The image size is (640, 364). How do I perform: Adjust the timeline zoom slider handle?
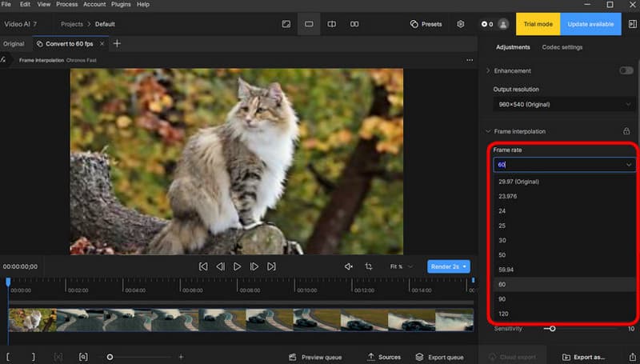point(110,357)
